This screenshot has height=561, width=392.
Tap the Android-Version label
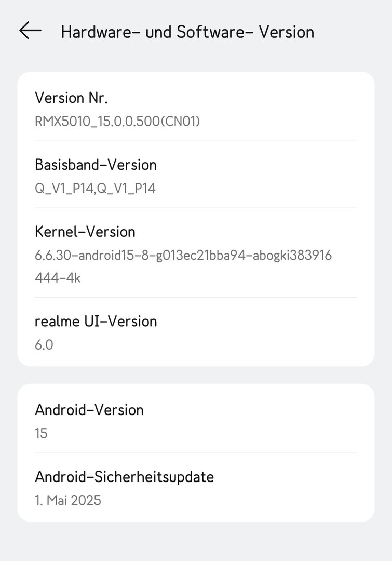click(89, 410)
